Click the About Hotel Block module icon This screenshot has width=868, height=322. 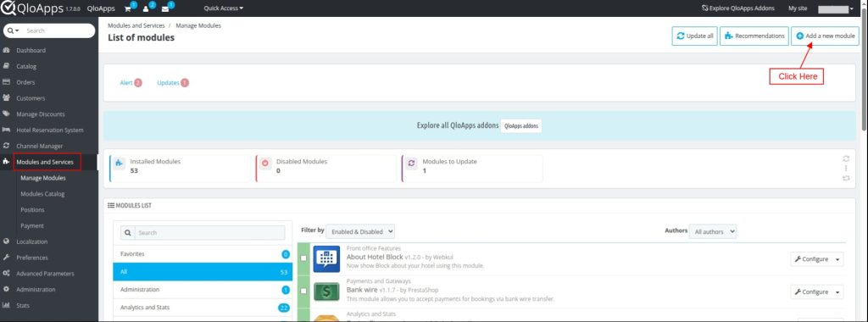(x=326, y=258)
